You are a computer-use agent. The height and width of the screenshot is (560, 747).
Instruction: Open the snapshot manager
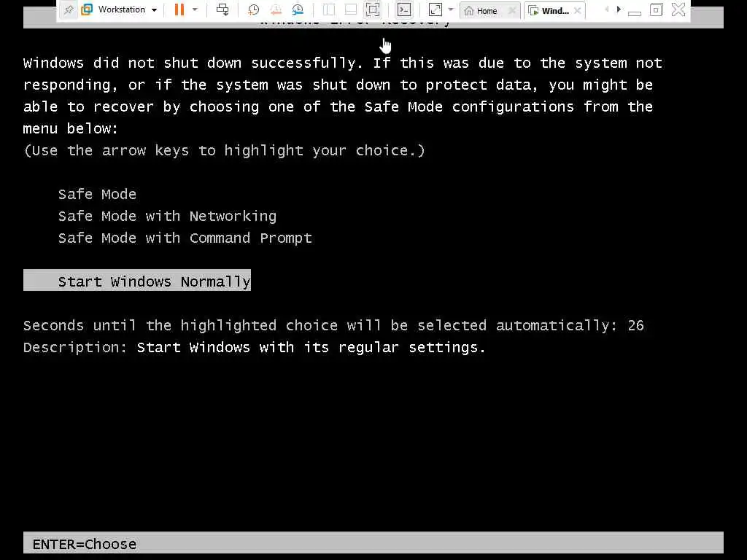click(x=298, y=9)
